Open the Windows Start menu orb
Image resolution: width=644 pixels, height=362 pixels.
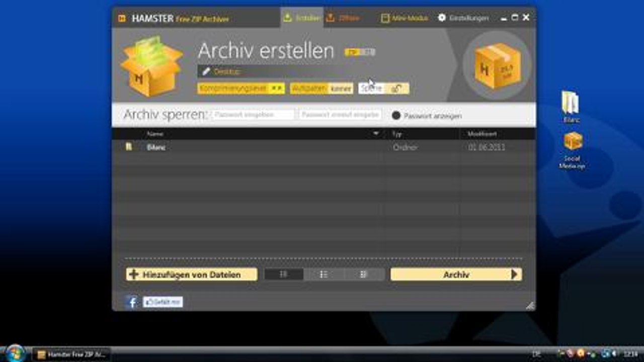pos(15,353)
